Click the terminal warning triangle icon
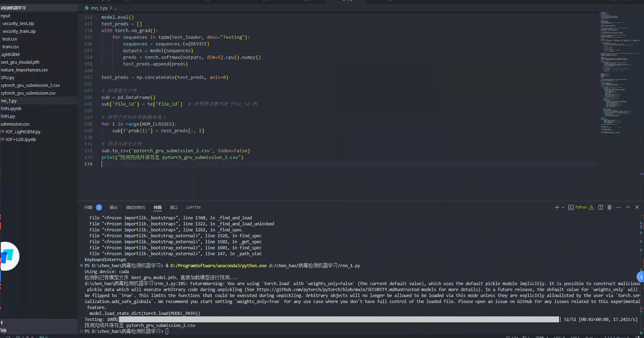Viewport: 644px width, 338px height. [x=591, y=207]
